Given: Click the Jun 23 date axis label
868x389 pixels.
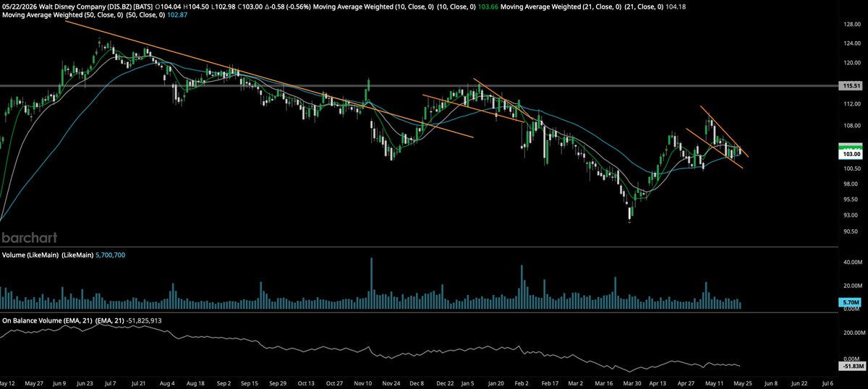Looking at the screenshot, I should pos(85,382).
